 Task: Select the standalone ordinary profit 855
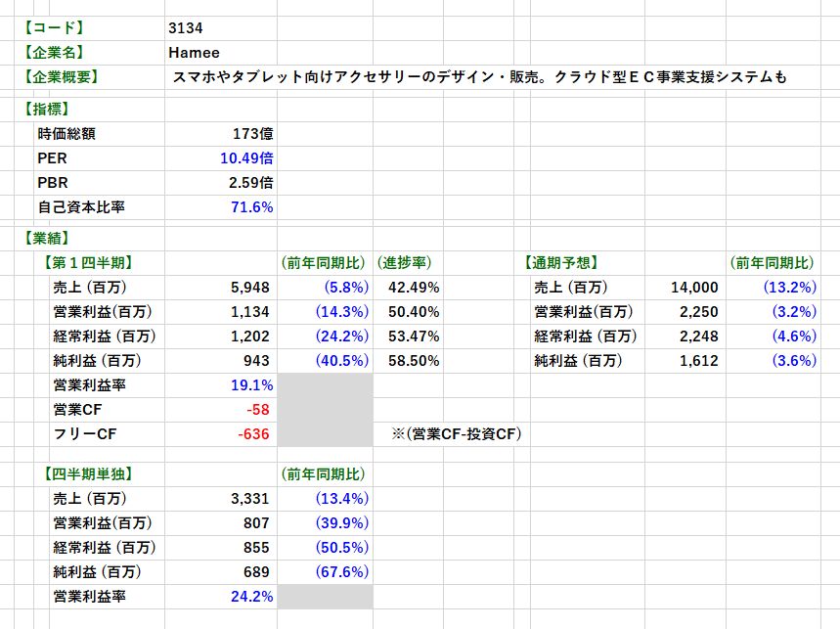(256, 548)
